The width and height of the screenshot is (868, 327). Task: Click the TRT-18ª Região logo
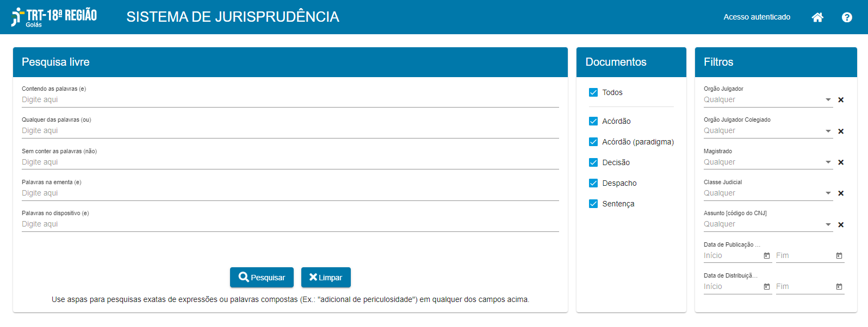coord(54,17)
